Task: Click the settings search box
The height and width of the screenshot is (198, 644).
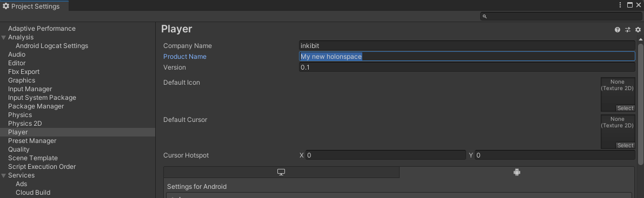Action: point(561,16)
